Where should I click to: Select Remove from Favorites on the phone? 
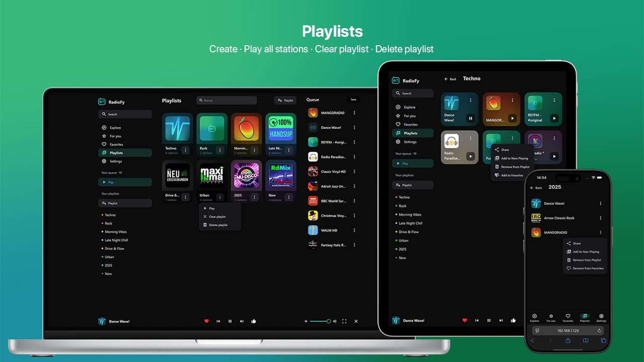[x=585, y=268]
